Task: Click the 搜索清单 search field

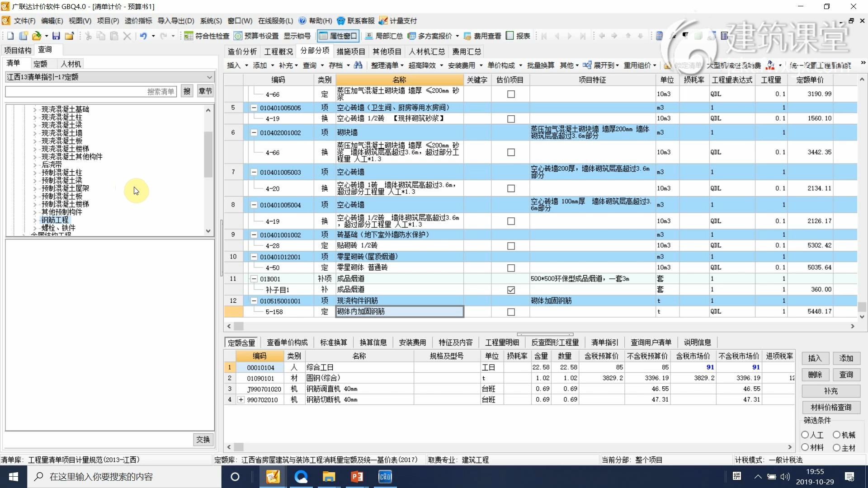Action: pos(90,92)
